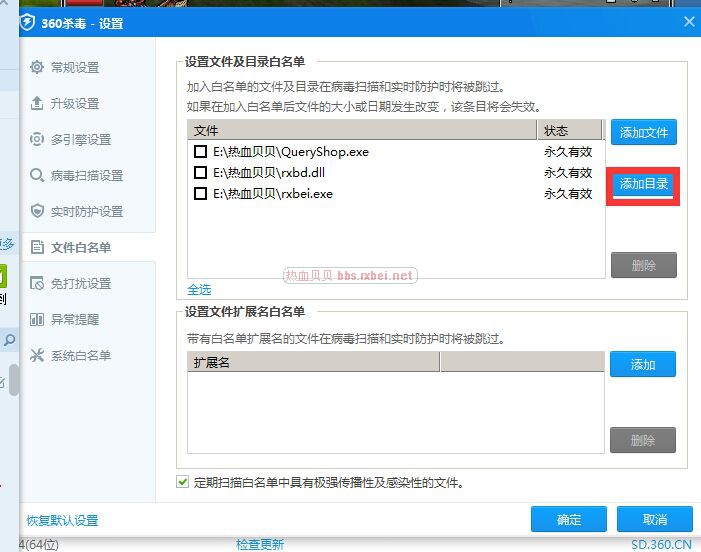Click the 常规设置 gear icon
This screenshot has height=552, width=701.
coord(37,67)
